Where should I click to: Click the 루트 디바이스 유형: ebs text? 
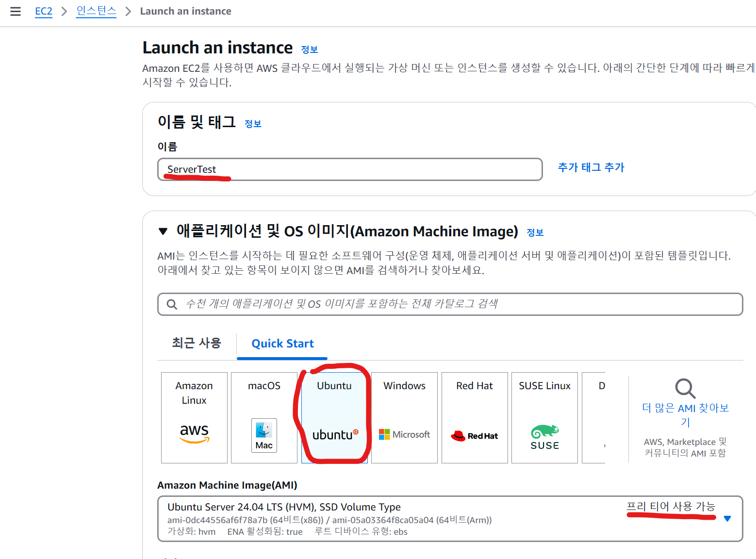(361, 532)
